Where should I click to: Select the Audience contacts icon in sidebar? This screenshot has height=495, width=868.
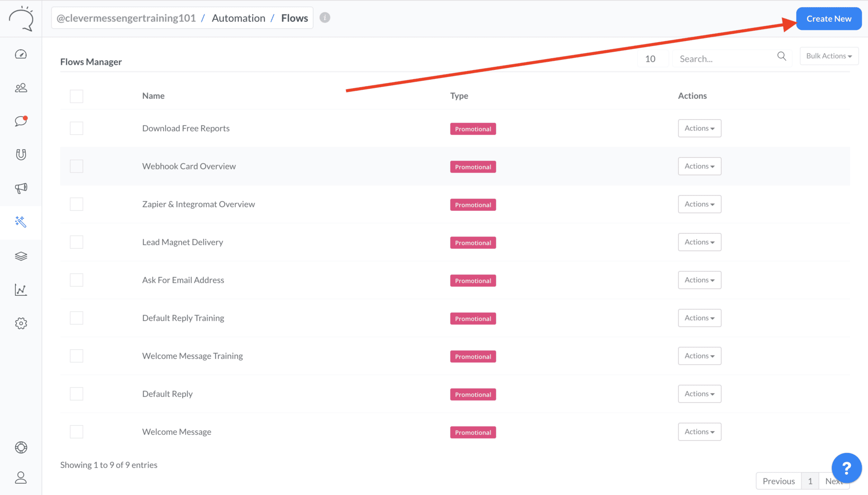21,88
